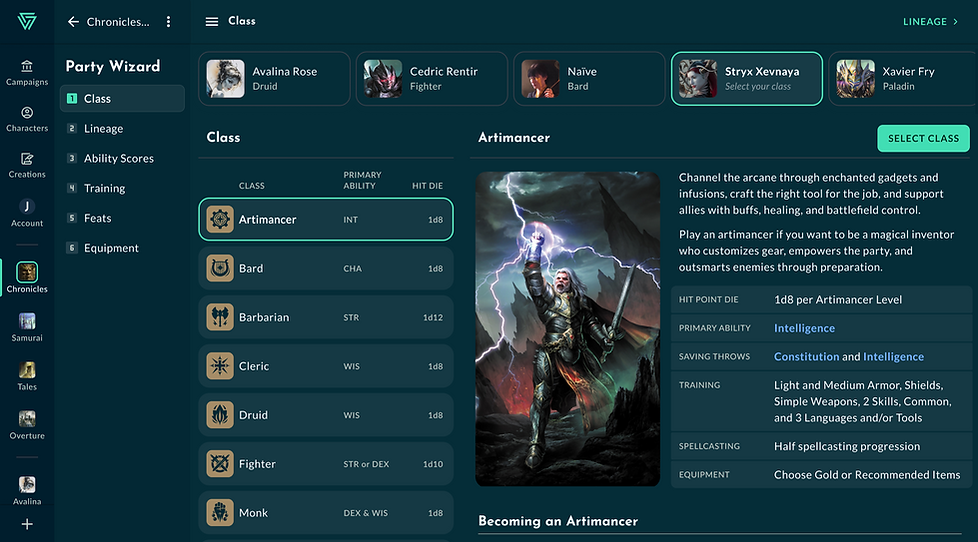The height and width of the screenshot is (542, 978).
Task: Click the Druid class icon
Action: (220, 415)
